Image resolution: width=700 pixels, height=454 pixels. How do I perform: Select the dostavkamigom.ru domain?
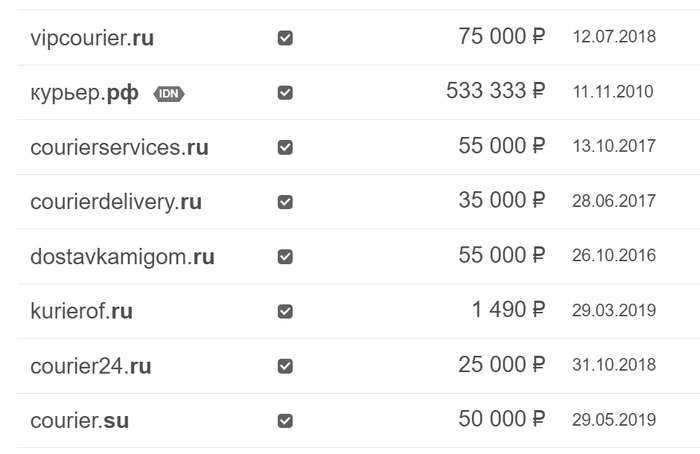[x=122, y=257]
